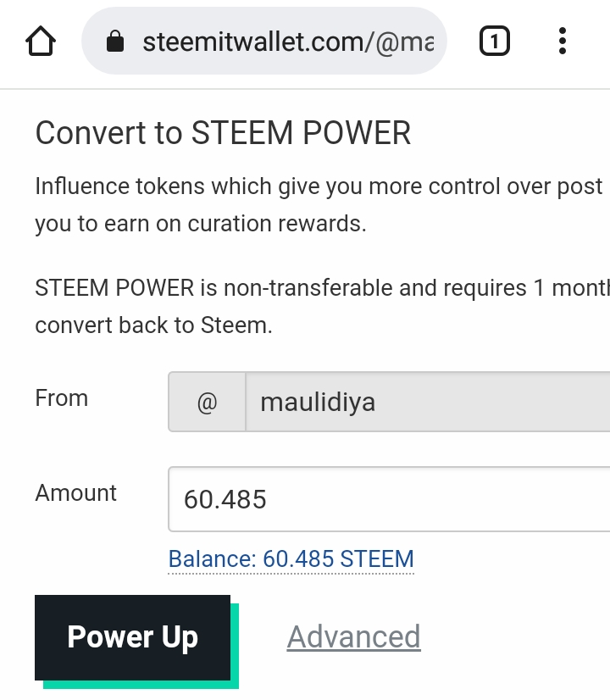Viewport: 610px width, 700px height.
Task: Tap the green shadow under Power Up
Action: (x=141, y=685)
